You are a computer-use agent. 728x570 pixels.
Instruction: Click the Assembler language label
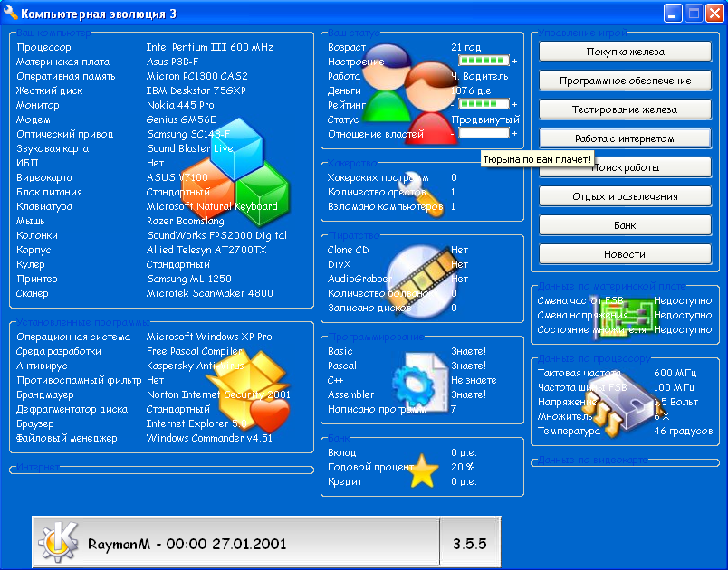click(350, 394)
